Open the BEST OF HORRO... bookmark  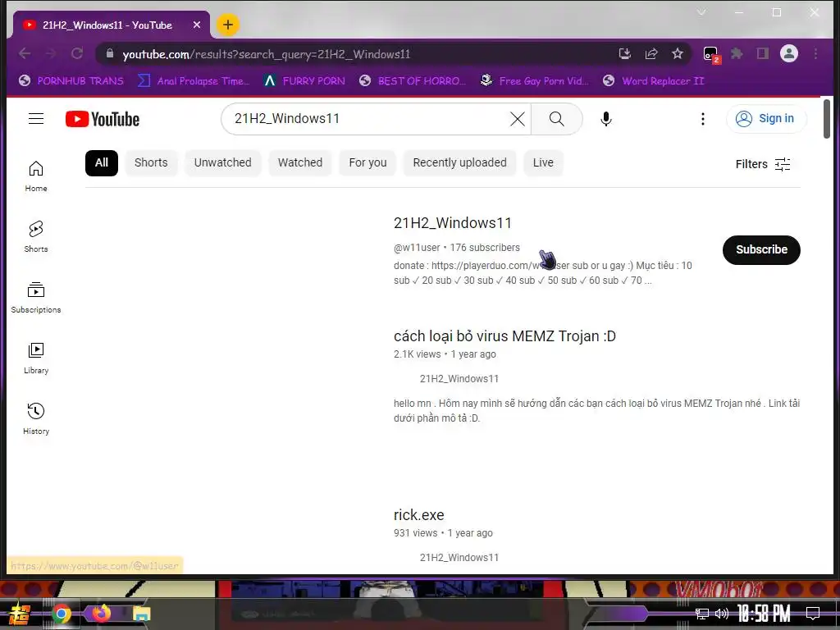pyautogui.click(x=413, y=81)
